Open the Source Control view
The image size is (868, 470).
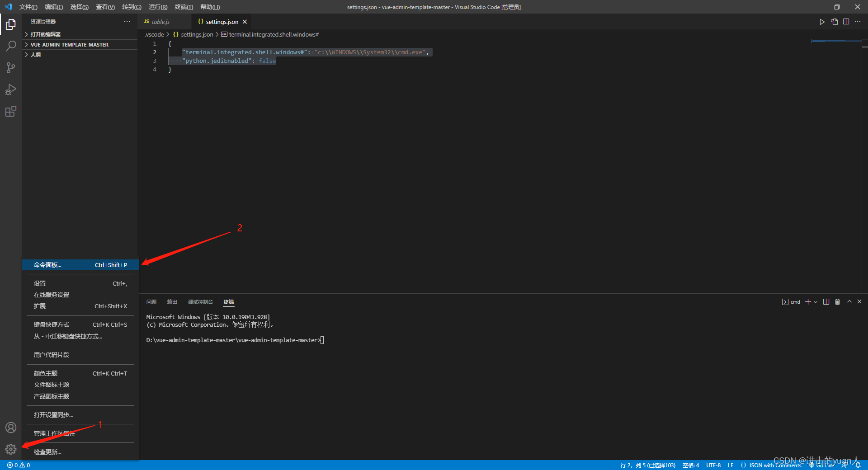tap(11, 68)
